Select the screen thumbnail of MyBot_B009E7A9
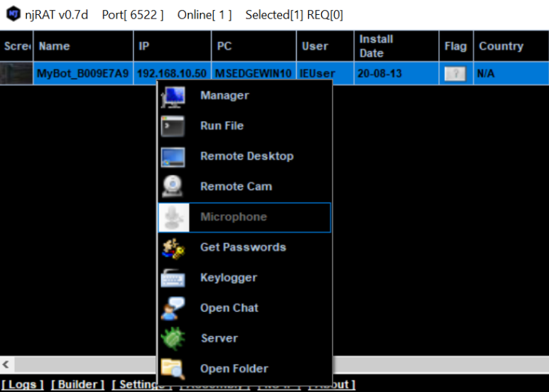Screen dimensions: 549x392 point(16,73)
